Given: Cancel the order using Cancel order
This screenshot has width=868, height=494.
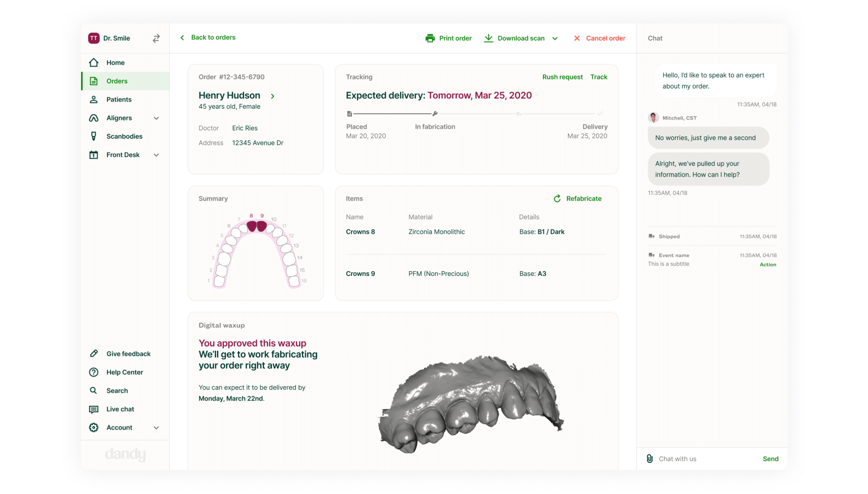Looking at the screenshot, I should pos(606,38).
